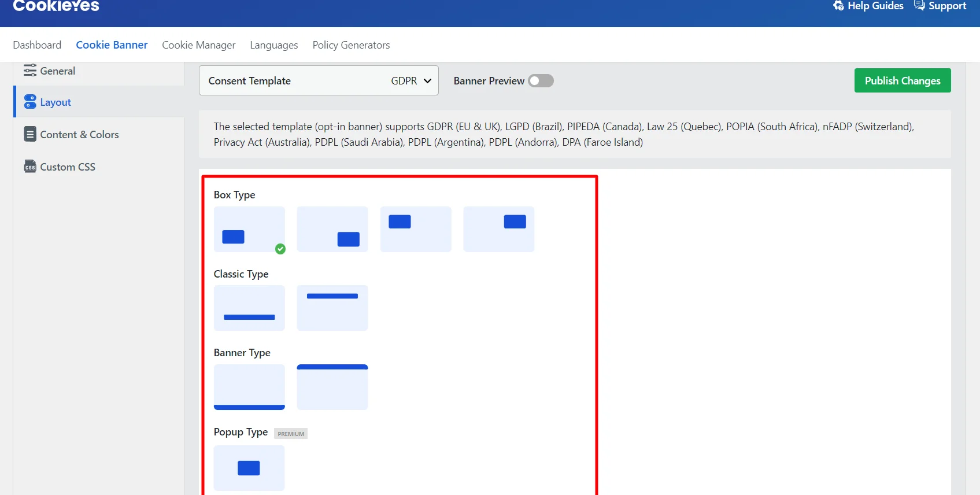Click the Support chat icon

point(919,6)
